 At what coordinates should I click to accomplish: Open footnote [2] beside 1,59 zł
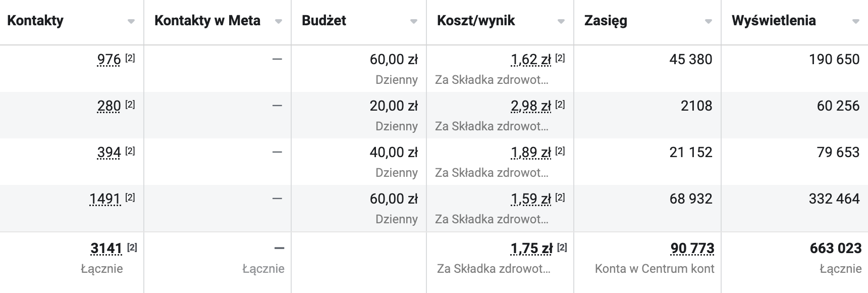coord(560,197)
